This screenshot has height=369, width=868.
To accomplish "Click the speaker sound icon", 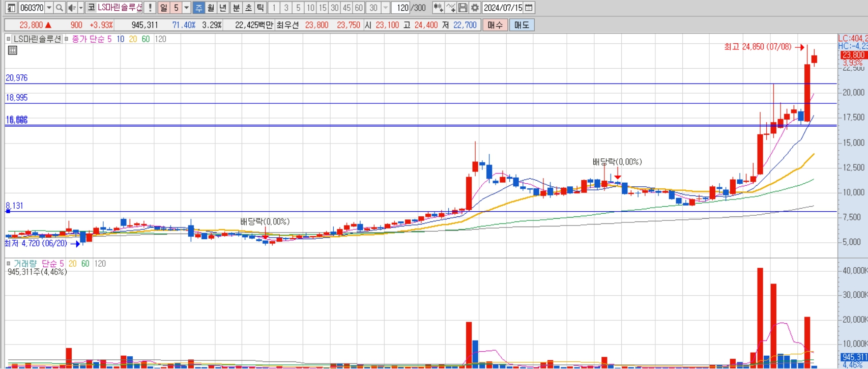I will coord(72,8).
